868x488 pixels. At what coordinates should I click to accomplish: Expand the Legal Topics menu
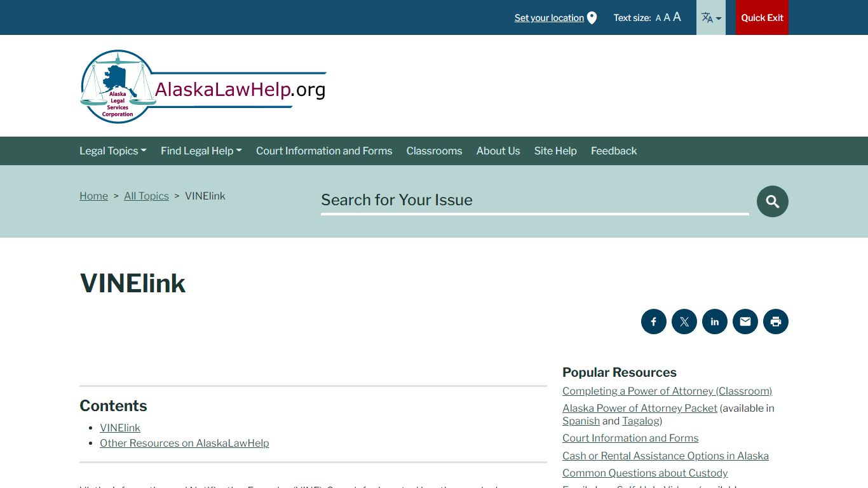pyautogui.click(x=112, y=151)
